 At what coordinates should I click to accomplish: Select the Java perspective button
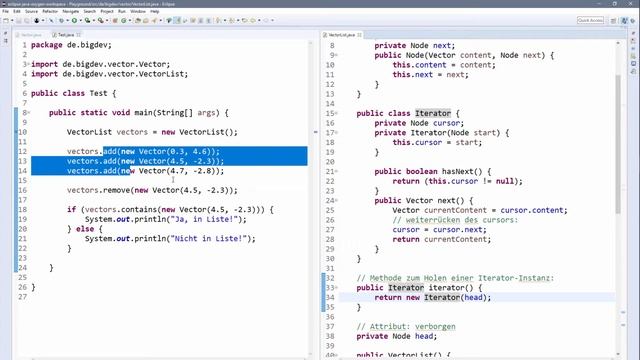(624, 20)
